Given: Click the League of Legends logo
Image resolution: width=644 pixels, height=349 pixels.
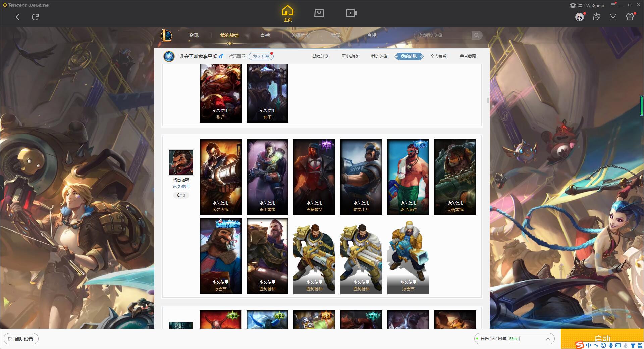Looking at the screenshot, I should [167, 35].
